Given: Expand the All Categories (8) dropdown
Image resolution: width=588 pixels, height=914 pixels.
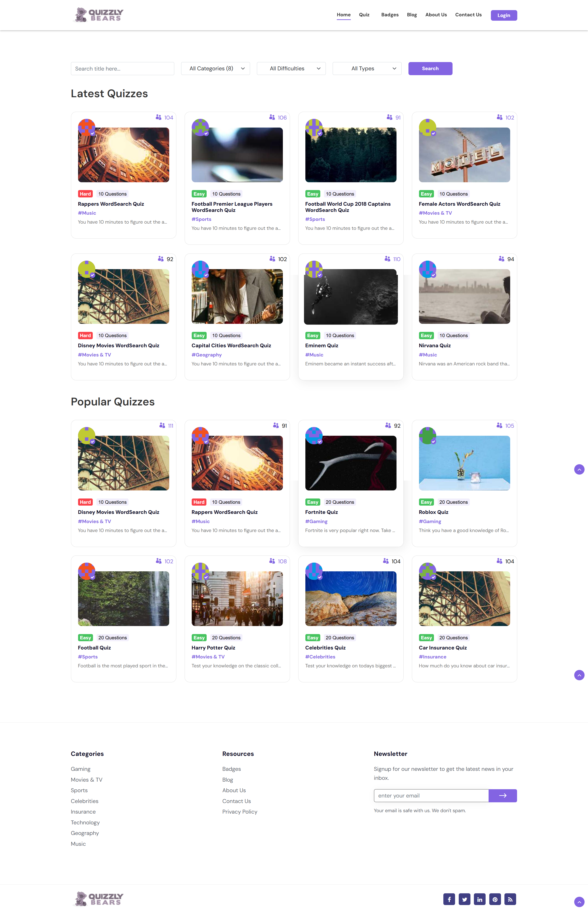Looking at the screenshot, I should [215, 68].
